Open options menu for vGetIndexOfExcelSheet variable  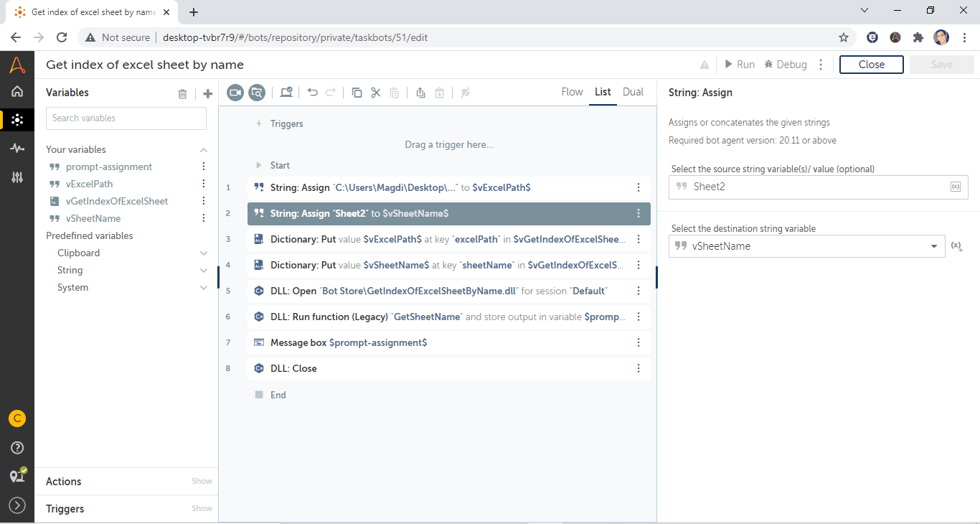[x=204, y=202]
